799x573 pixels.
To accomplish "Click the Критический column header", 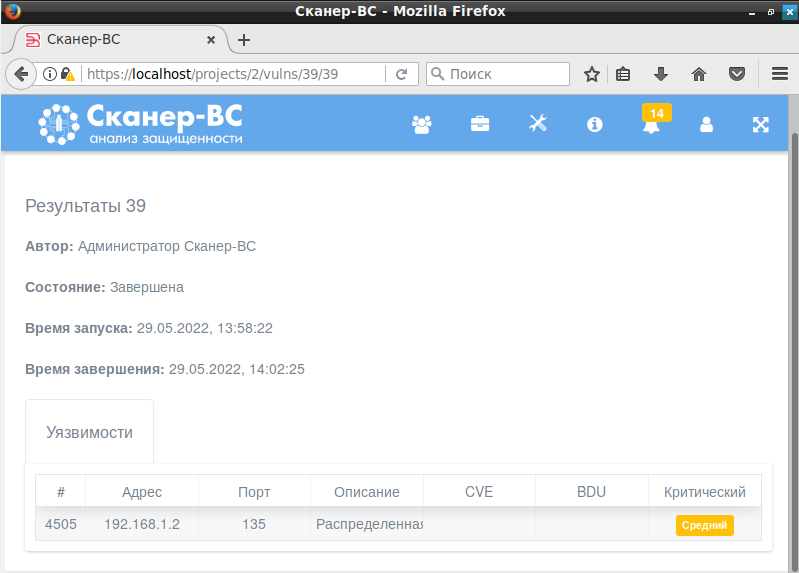I will point(705,492).
